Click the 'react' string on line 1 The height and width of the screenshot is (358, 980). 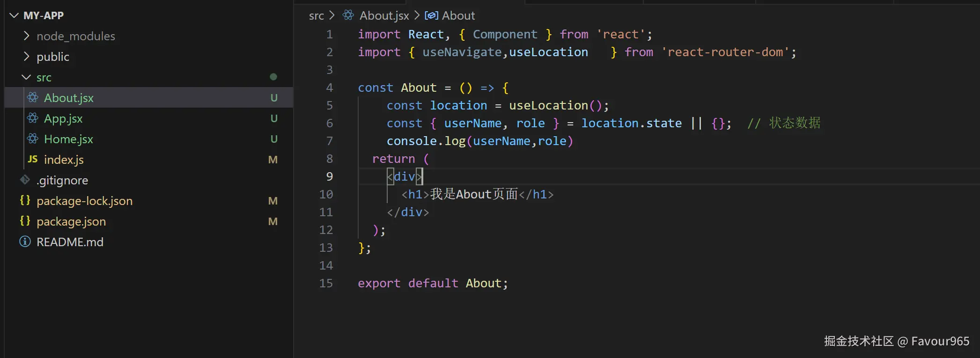(620, 34)
